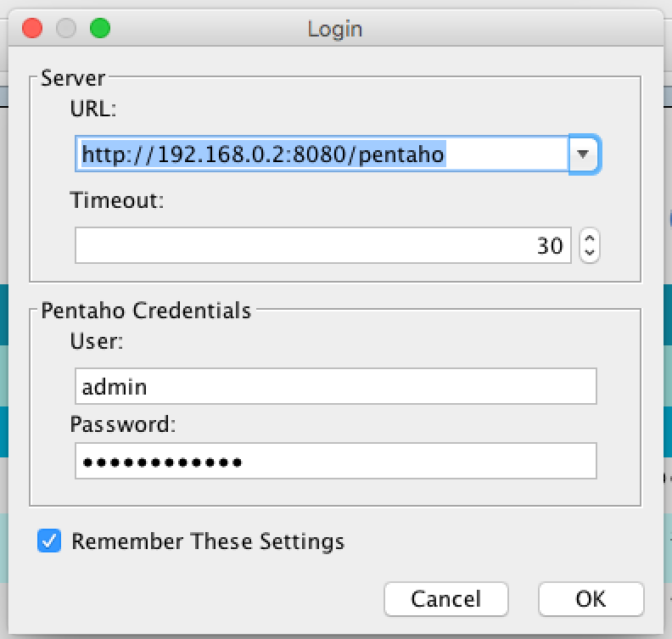Viewport: 672px width, 639px height.
Task: Click the Remember These Settings label text
Action: click(208, 541)
